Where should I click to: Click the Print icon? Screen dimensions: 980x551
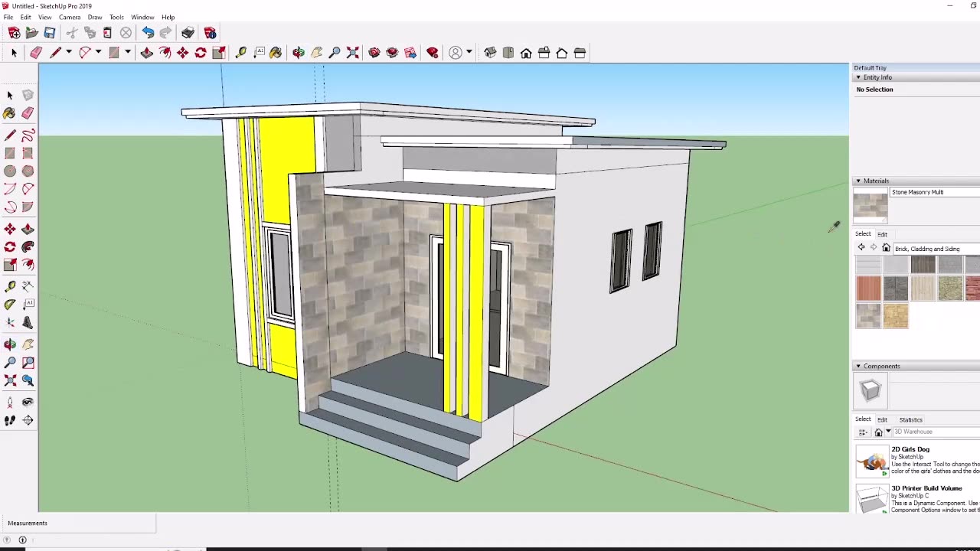click(x=188, y=33)
